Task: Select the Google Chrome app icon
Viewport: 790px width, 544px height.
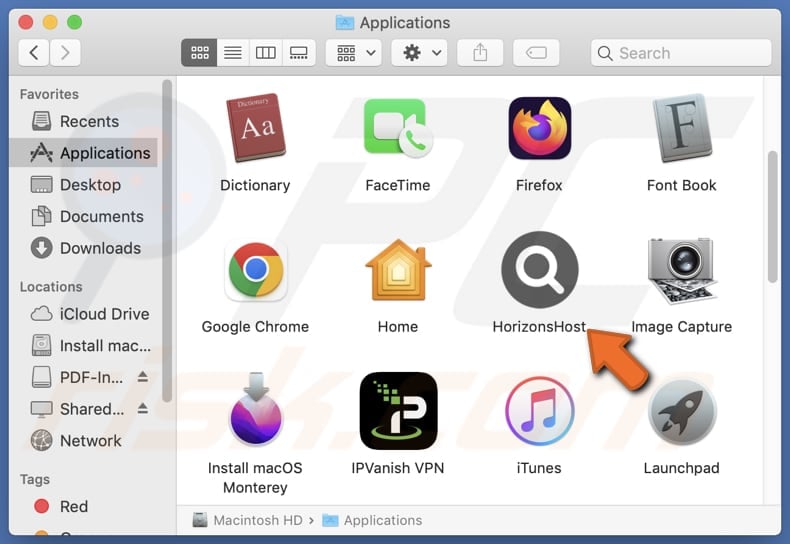Action: tap(256, 270)
